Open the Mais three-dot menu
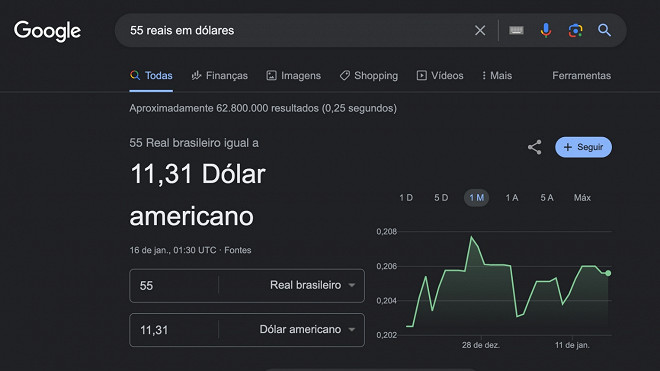Image resolution: width=660 pixels, height=371 pixels. (497, 76)
